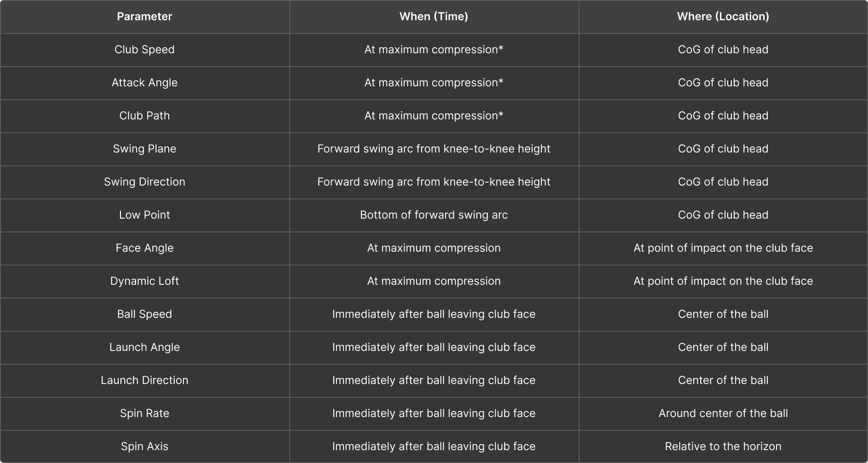Image resolution: width=868 pixels, height=463 pixels.
Task: Click the 'Relative to the horizon' cell
Action: click(x=723, y=446)
